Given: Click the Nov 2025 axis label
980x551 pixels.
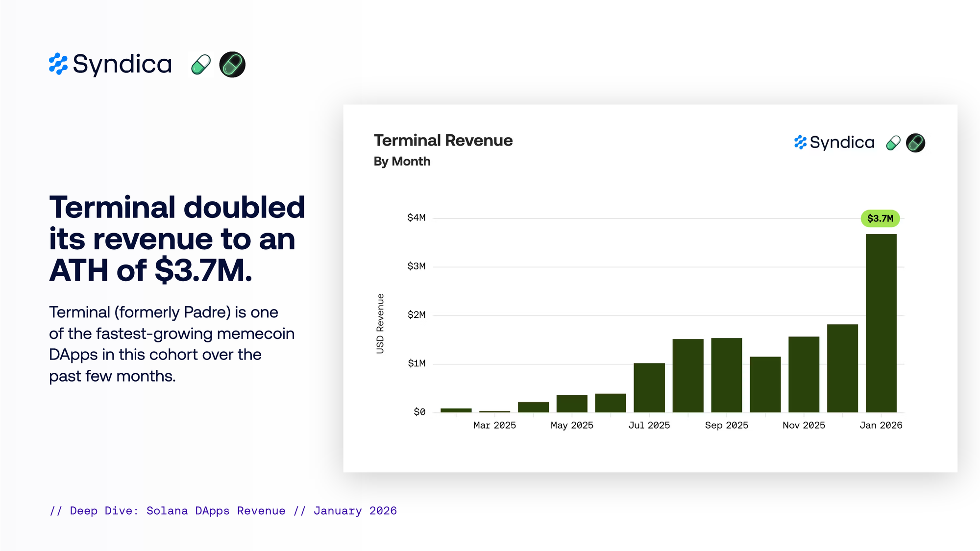Looking at the screenshot, I should click(804, 425).
